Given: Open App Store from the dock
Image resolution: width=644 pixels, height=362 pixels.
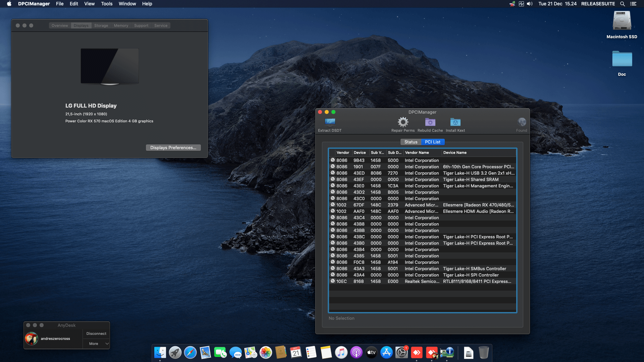Looking at the screenshot, I should coord(386,353).
